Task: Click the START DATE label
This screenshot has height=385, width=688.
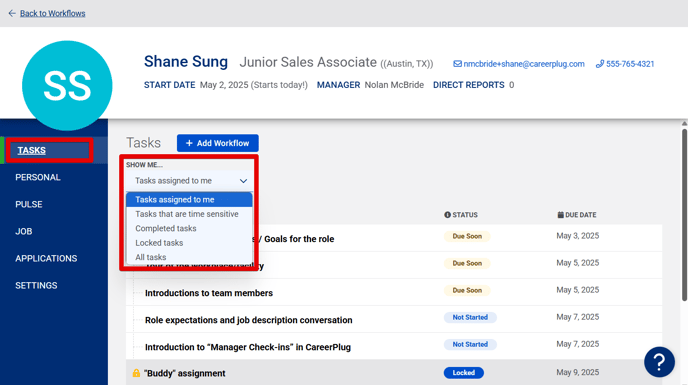Action: pos(169,85)
